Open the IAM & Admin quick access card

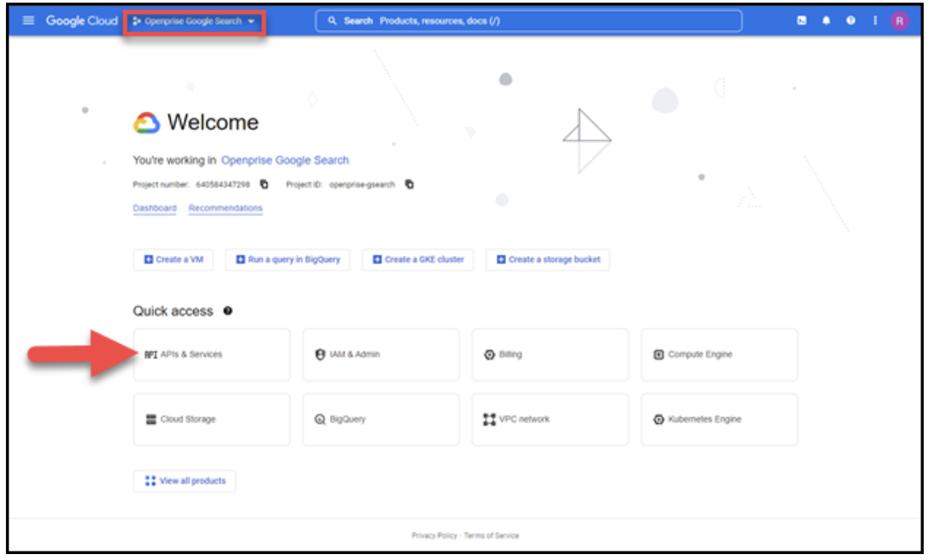pyautogui.click(x=381, y=354)
